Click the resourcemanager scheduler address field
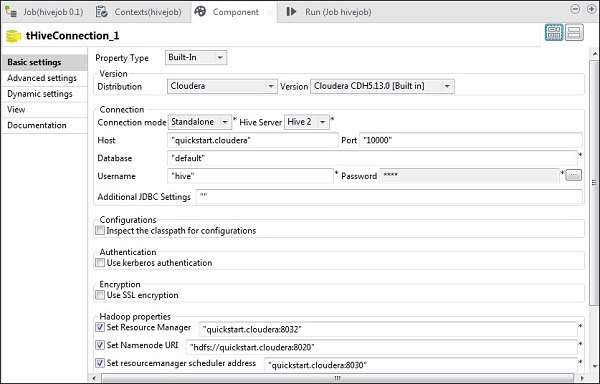Viewport: 600px width, 384px height. click(421, 365)
